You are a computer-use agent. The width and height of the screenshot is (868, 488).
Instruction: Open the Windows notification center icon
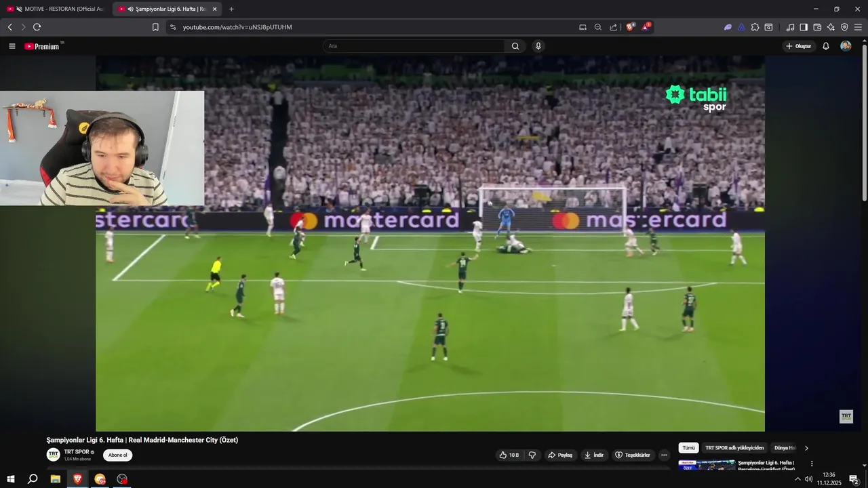coord(854,479)
